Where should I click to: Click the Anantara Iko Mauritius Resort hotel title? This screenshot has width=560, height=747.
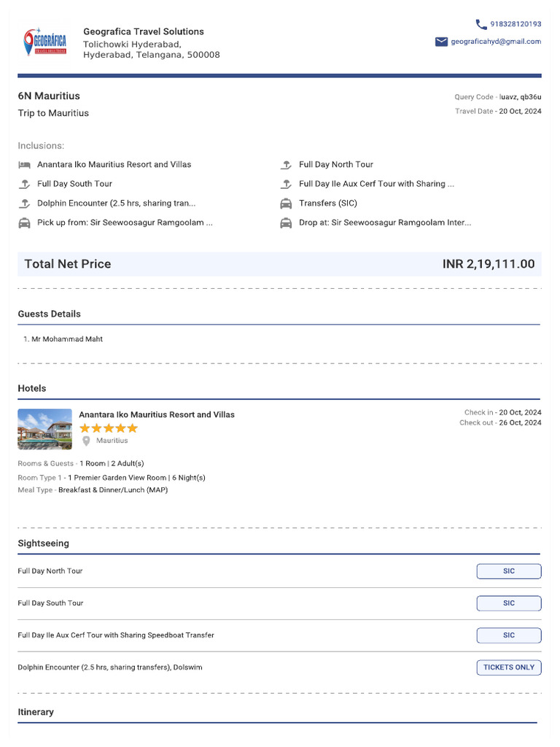click(157, 414)
